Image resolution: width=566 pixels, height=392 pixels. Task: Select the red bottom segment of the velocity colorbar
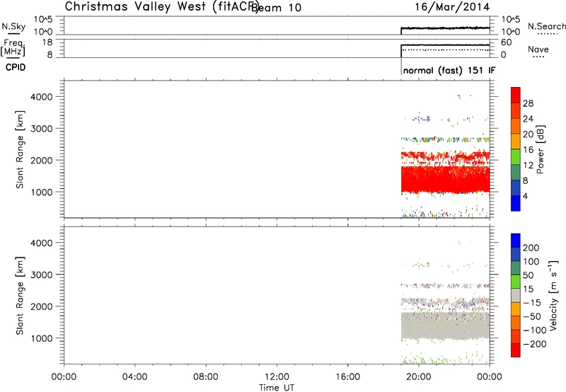tap(516, 350)
